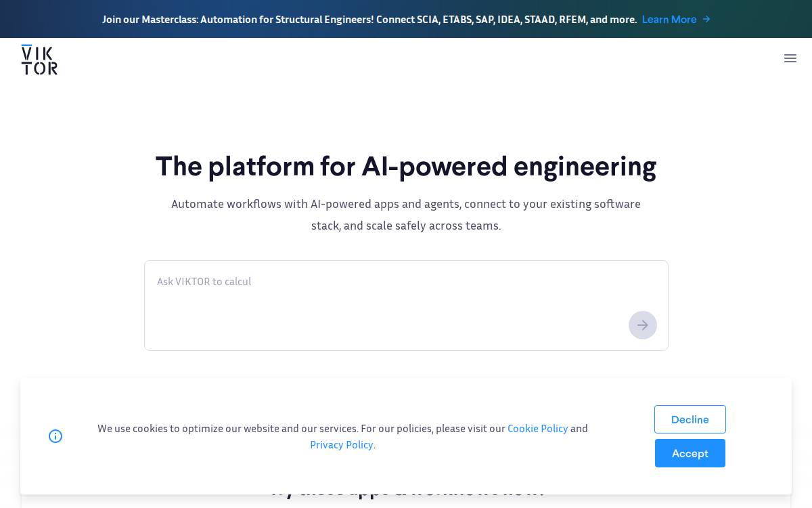
Task: Open the Cookie Policy link
Action: [537, 428]
